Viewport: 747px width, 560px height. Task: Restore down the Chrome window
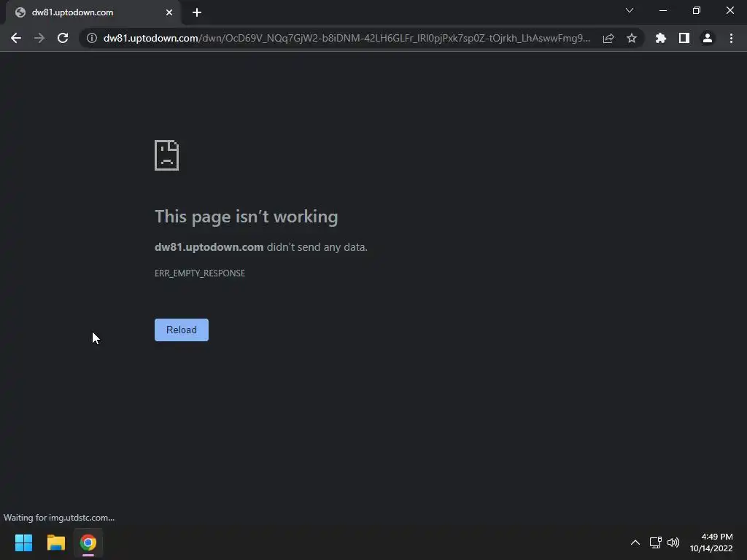pos(697,10)
